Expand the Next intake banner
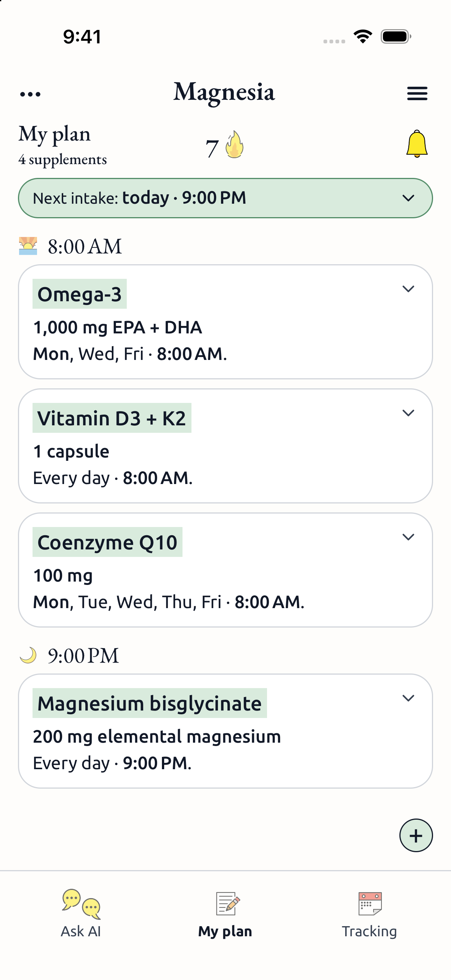451x980 pixels. coord(225,198)
